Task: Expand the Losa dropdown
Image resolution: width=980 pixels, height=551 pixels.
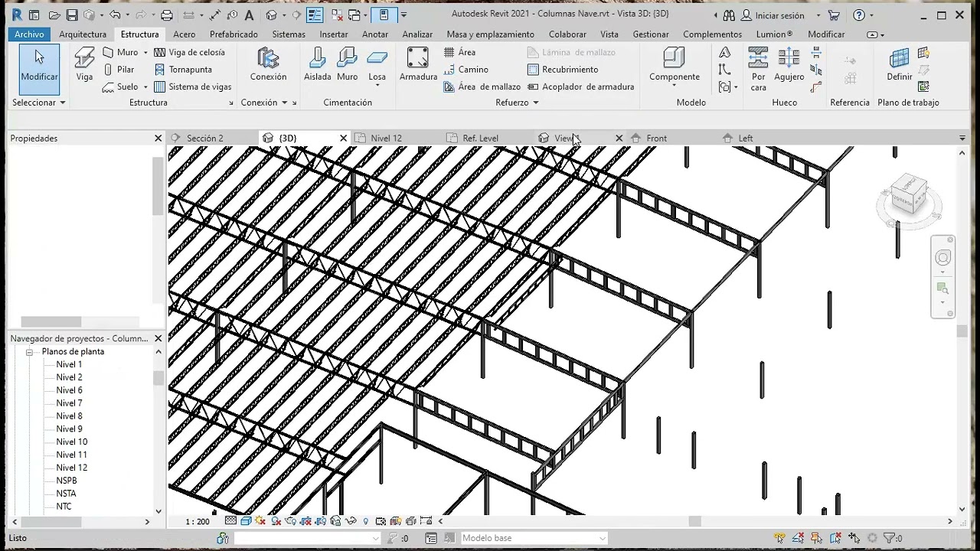Action: point(377,86)
